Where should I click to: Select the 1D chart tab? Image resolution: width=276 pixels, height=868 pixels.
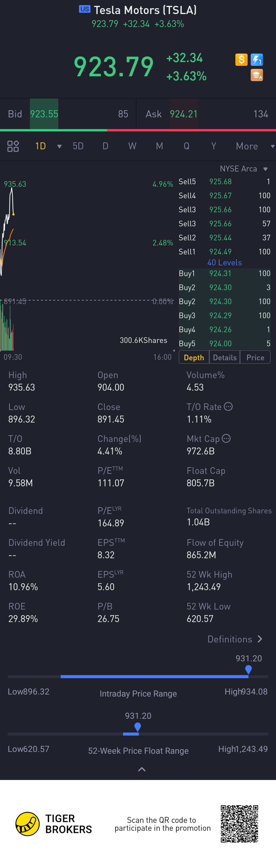tap(40, 146)
